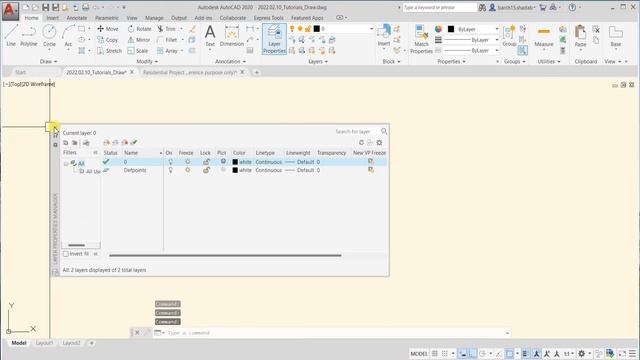
Task: Toggle Lock for layer 0
Action: (206, 162)
